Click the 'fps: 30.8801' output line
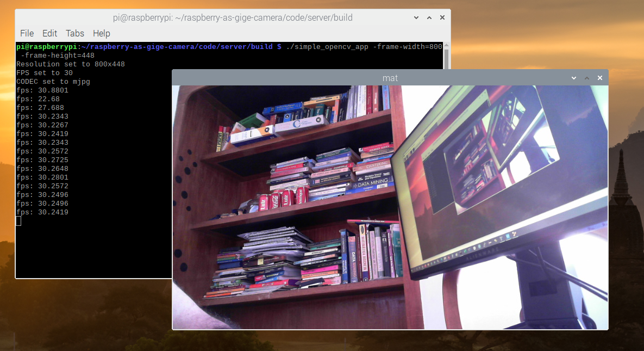This screenshot has width=644, height=351. tap(42, 90)
